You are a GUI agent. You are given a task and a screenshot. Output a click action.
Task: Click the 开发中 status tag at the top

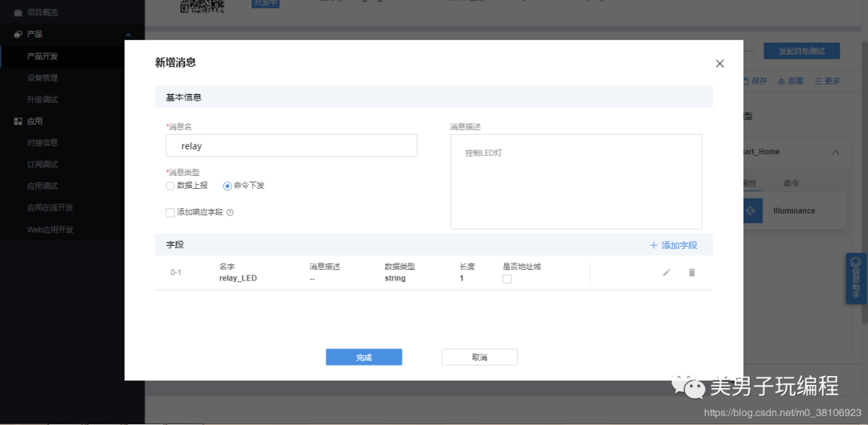point(265,3)
